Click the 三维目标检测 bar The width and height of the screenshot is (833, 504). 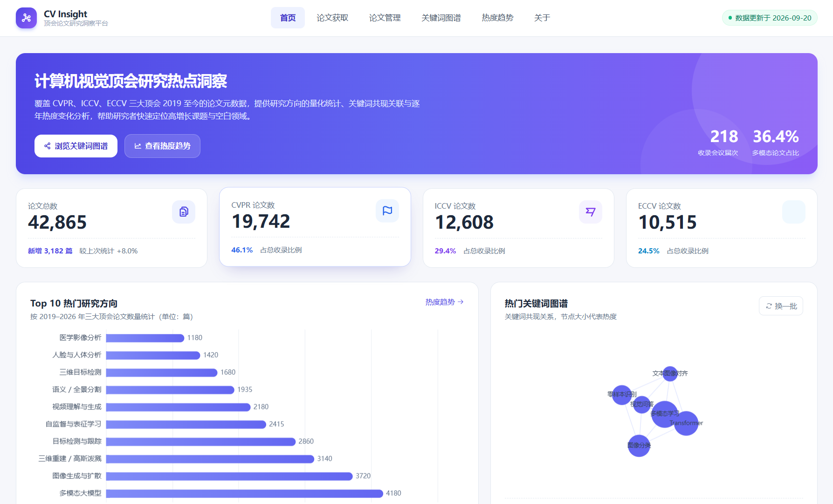coord(162,373)
